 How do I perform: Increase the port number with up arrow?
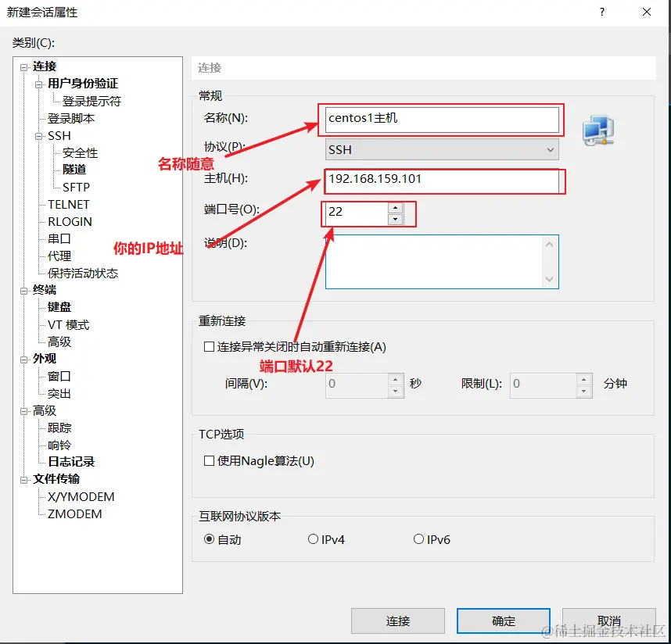(x=396, y=208)
